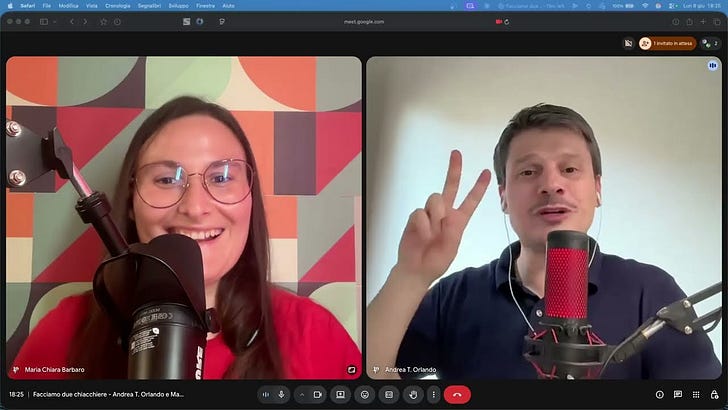This screenshot has width=728, height=410.
Task: Toggle closed captions
Action: click(x=389, y=394)
